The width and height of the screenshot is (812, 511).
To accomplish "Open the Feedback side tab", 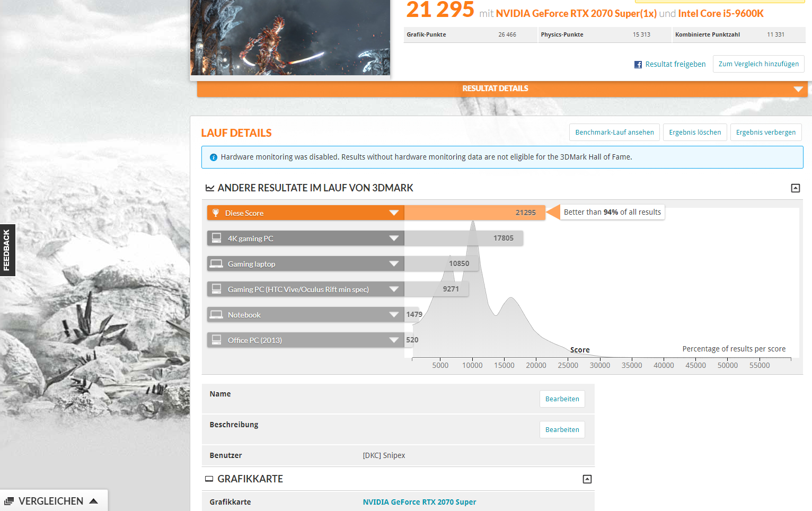I will tap(7, 250).
